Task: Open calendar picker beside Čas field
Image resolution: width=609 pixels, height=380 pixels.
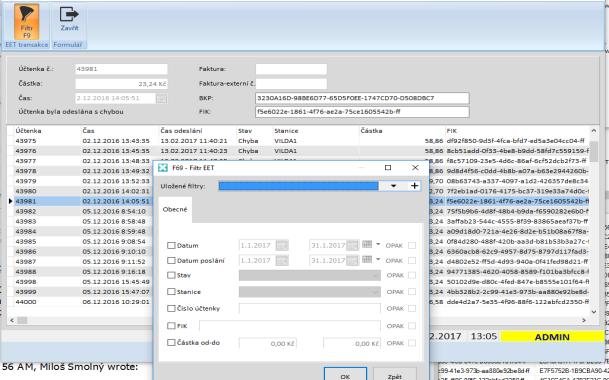Action: [x=162, y=98]
